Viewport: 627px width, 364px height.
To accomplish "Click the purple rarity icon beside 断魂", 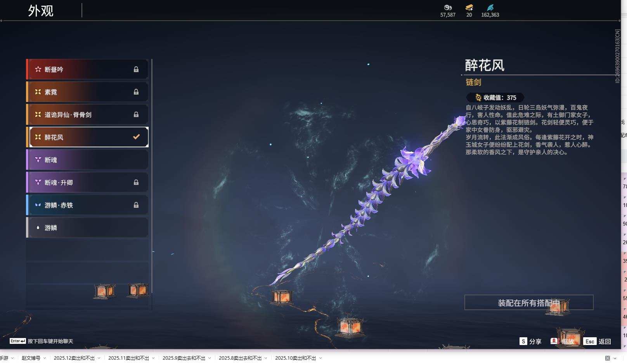I will [x=38, y=160].
